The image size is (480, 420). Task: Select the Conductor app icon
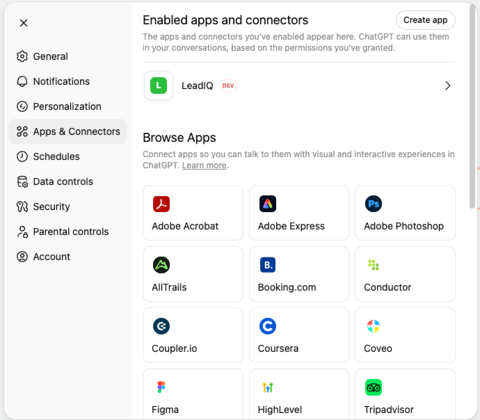[x=373, y=265]
